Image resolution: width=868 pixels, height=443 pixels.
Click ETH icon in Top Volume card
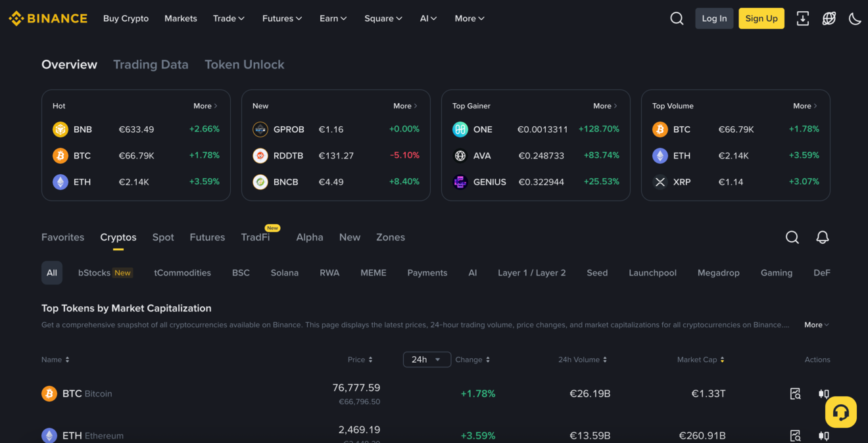point(660,156)
